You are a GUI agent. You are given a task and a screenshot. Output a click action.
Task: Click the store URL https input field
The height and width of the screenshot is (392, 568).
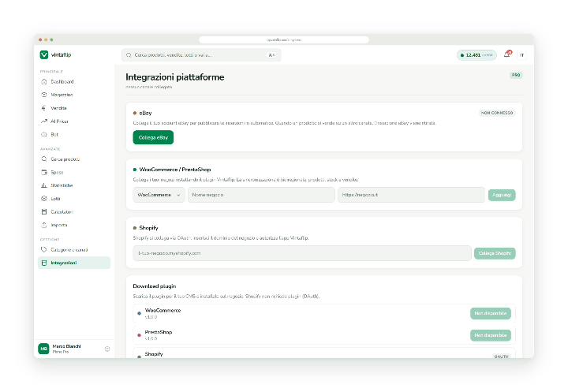pos(411,195)
